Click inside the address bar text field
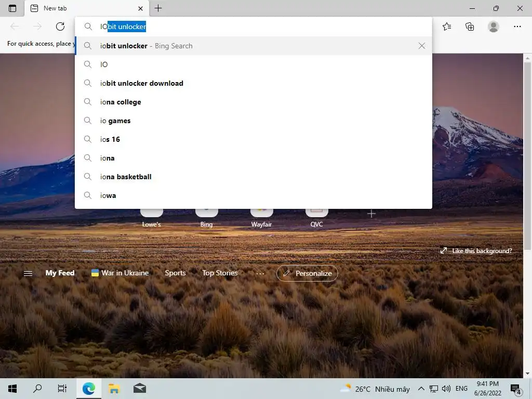The image size is (532, 399). point(253,26)
